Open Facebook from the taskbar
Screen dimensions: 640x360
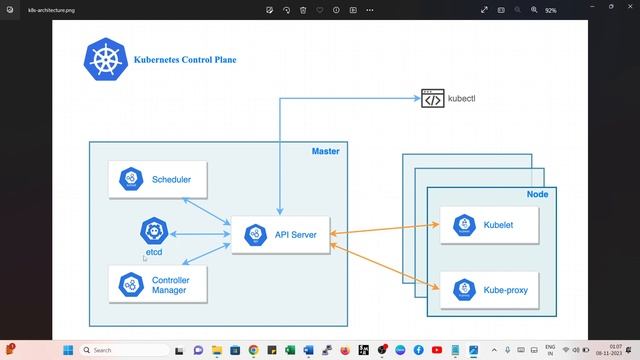[x=418, y=350]
